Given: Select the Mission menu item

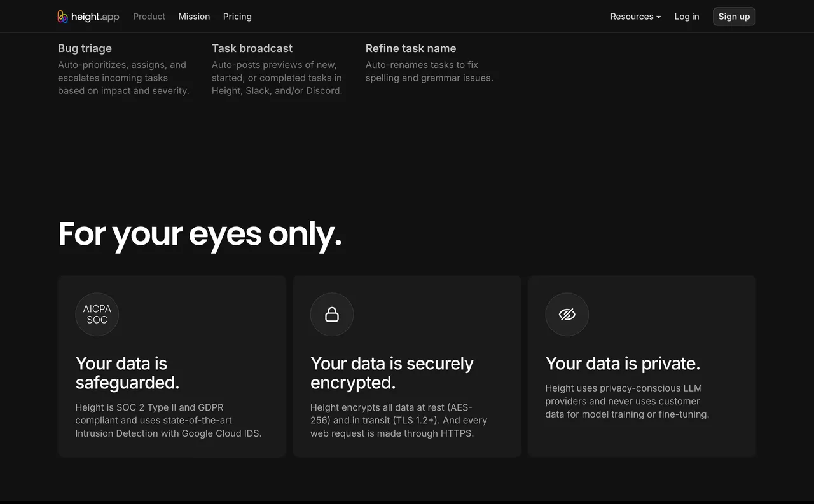Looking at the screenshot, I should pos(194,17).
